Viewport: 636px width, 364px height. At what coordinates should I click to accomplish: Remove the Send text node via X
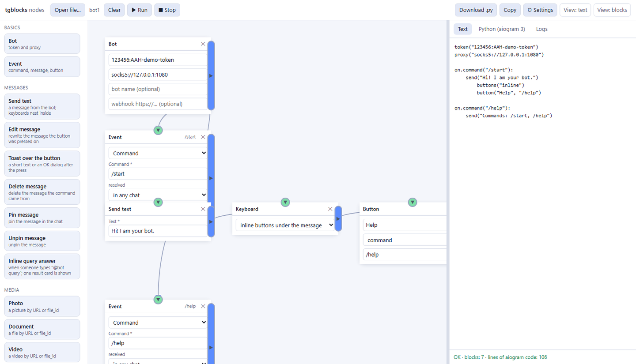pyautogui.click(x=203, y=209)
